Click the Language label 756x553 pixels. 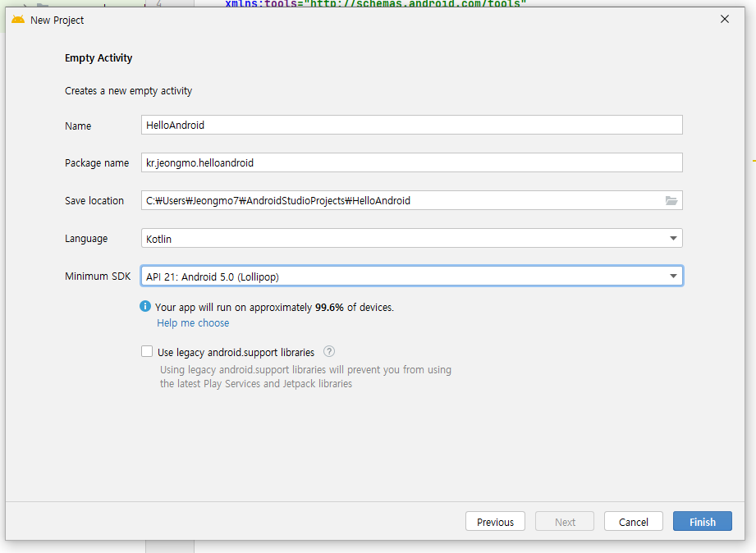[86, 239]
